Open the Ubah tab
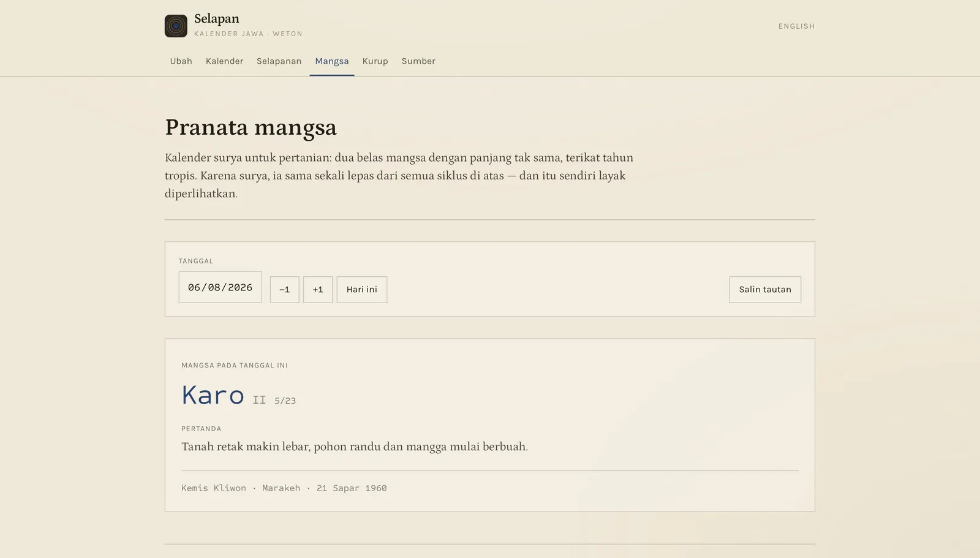Image resolution: width=980 pixels, height=558 pixels. [181, 61]
